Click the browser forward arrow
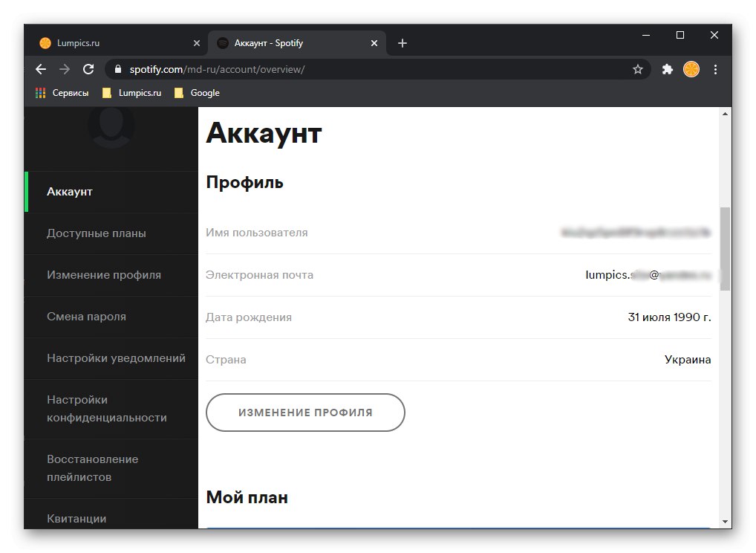The image size is (756, 553). tap(65, 69)
